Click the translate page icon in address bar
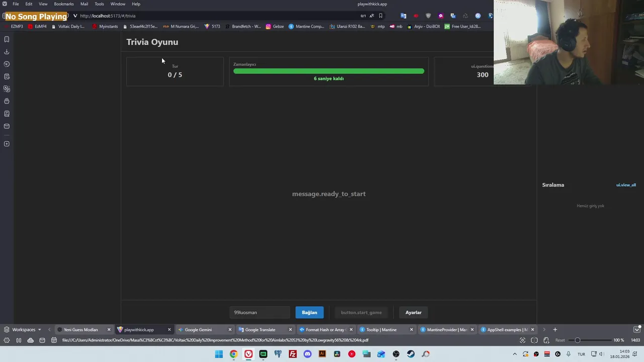 coord(372,16)
